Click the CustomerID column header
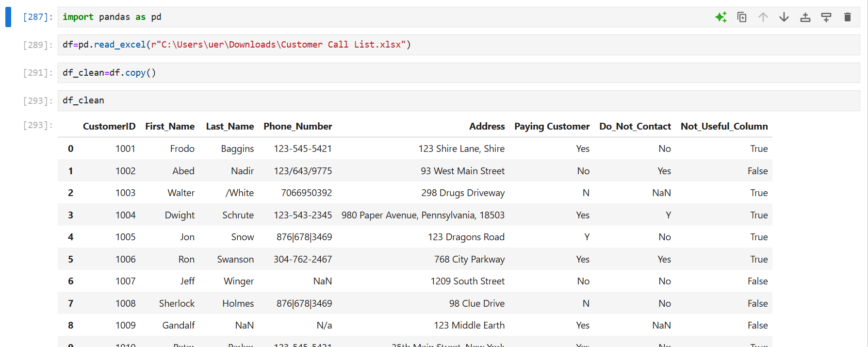Viewport: 868px width, 347px height. pos(109,126)
